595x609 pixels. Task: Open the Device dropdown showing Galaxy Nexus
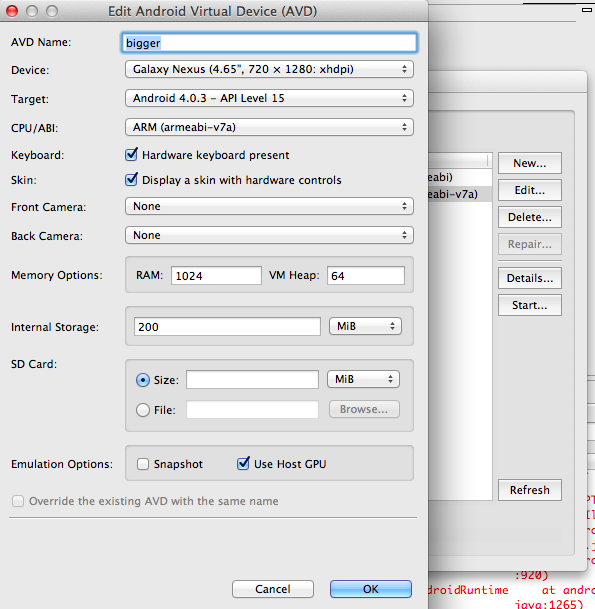269,70
